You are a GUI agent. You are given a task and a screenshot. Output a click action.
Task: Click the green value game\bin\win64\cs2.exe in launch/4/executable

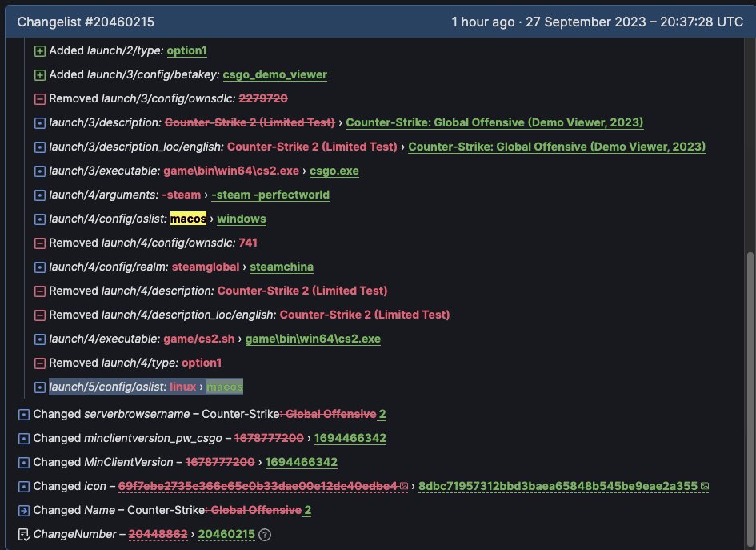pos(313,339)
